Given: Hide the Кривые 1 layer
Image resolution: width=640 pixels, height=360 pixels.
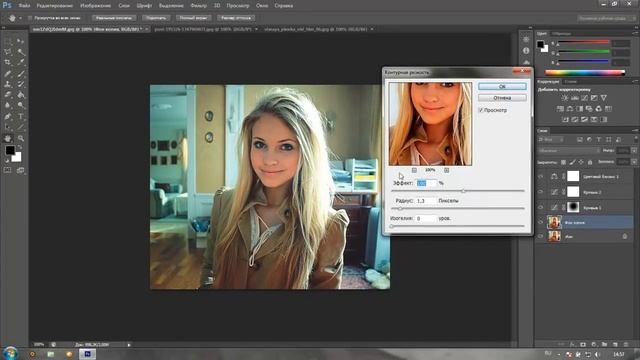Looking at the screenshot, I should 541,207.
